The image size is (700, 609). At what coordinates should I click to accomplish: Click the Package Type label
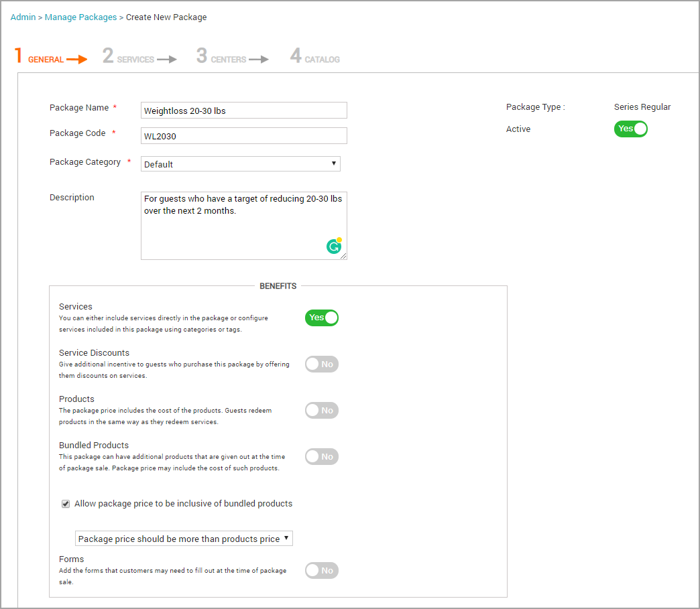[535, 107]
